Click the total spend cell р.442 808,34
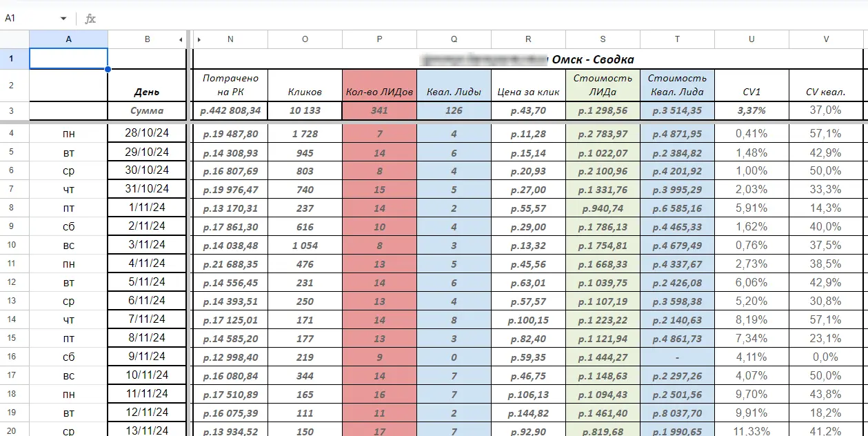The image size is (868, 436). click(x=230, y=110)
